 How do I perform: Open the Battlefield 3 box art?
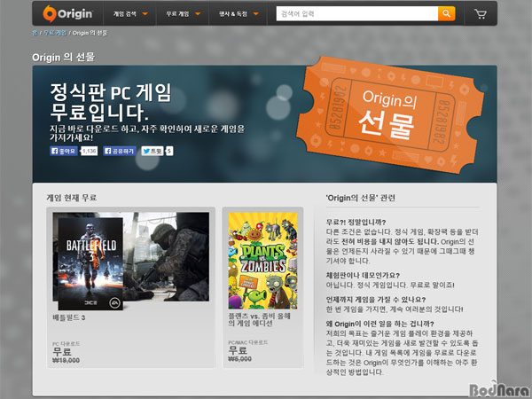[90, 263]
